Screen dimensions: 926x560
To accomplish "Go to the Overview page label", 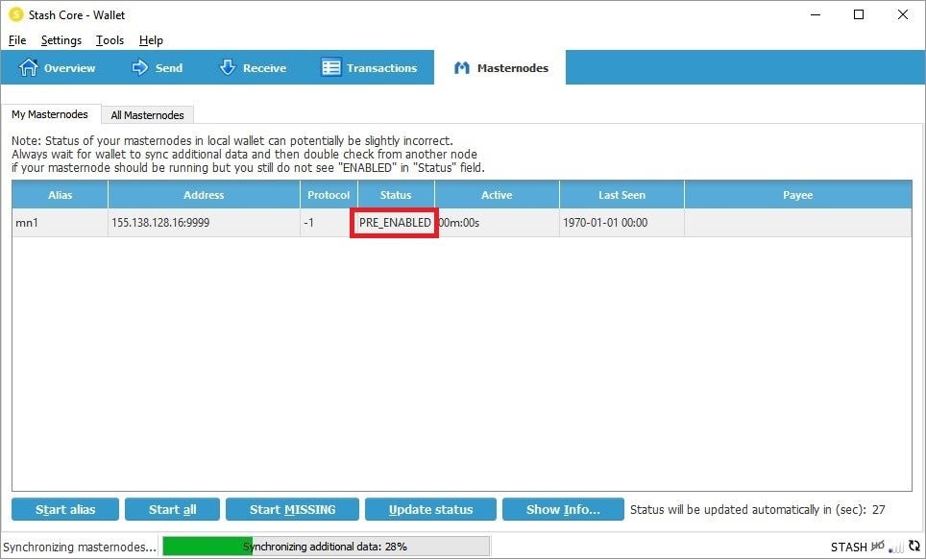I will 70,68.
